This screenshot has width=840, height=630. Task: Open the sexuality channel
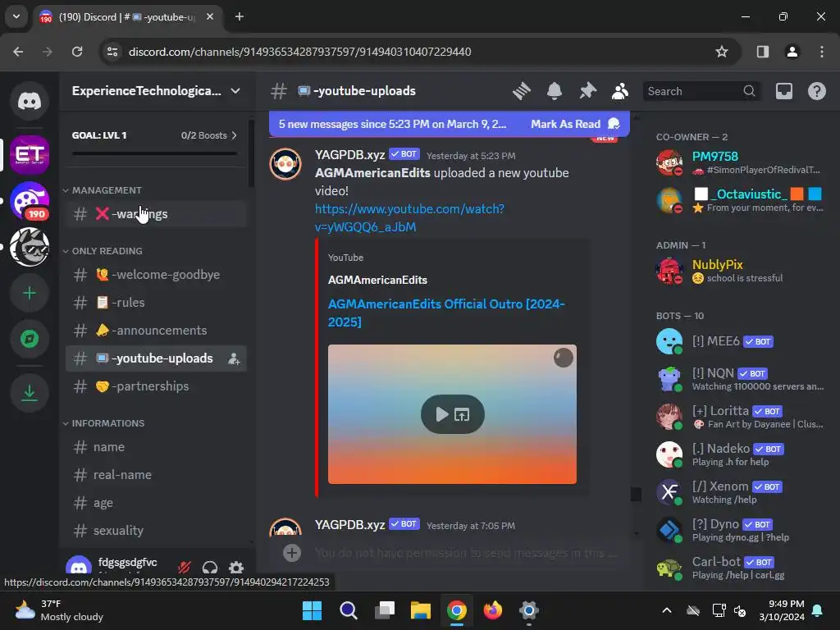pyautogui.click(x=156, y=531)
